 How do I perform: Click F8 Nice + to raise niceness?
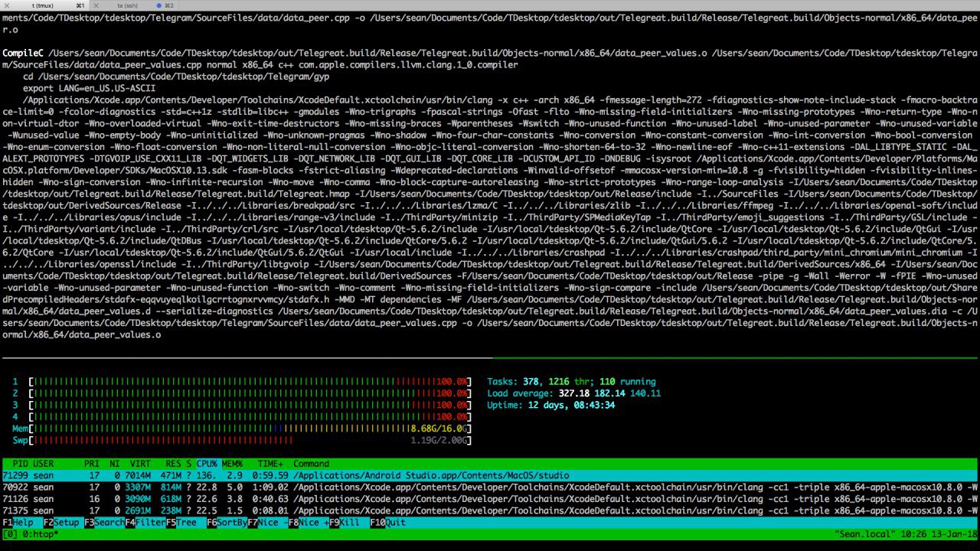click(309, 523)
